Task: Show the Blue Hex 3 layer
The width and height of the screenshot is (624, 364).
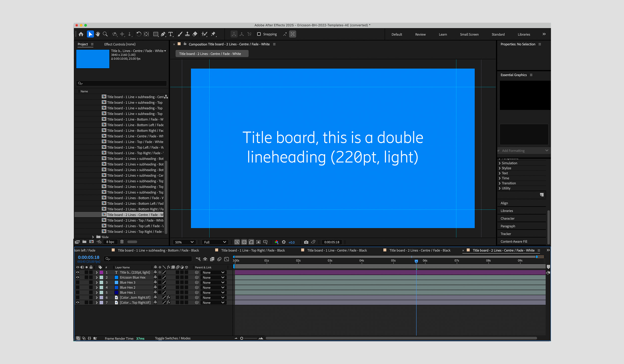Action: click(78, 283)
